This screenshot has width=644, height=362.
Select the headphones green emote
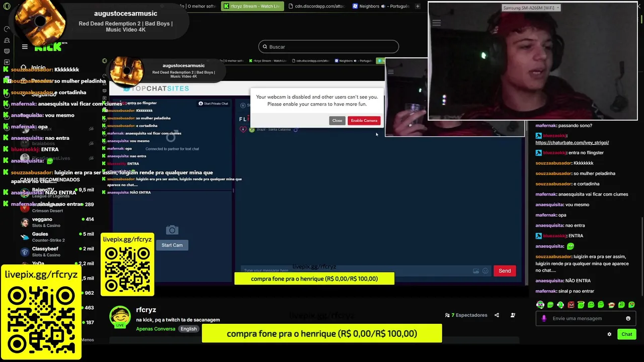tap(540, 305)
